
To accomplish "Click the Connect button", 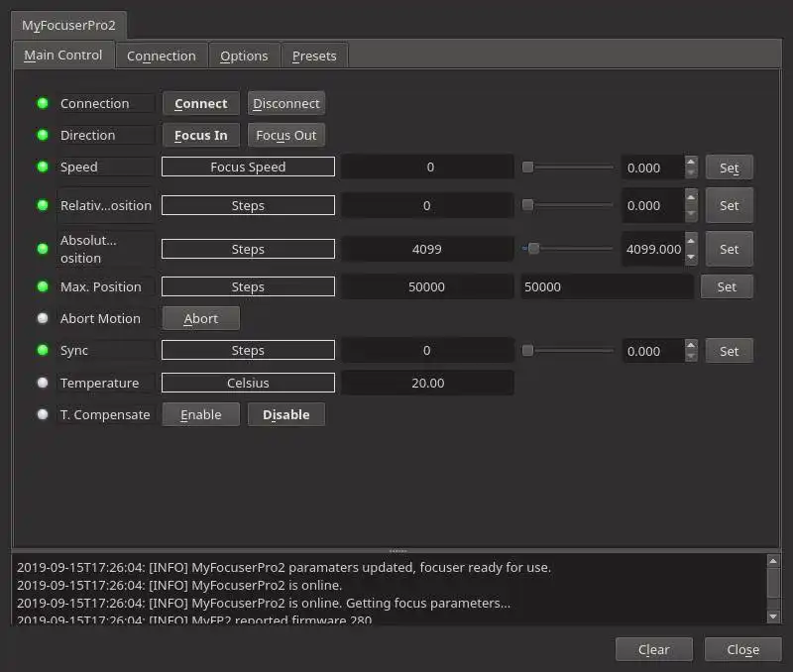I will pos(201,104).
